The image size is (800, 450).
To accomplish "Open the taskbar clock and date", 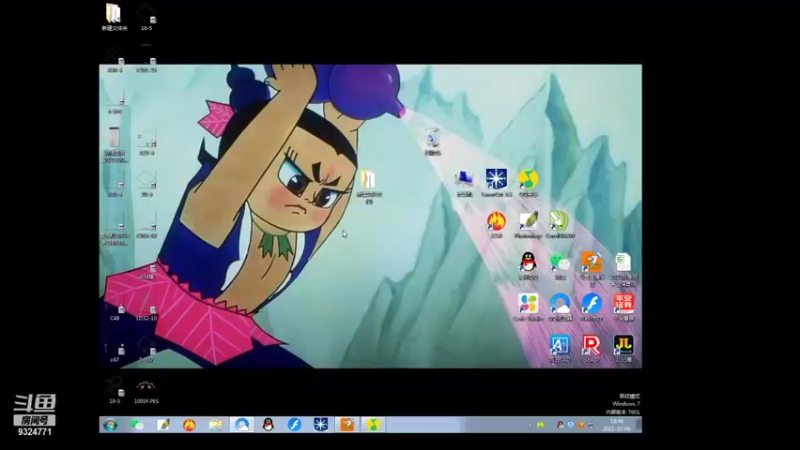I will click(x=617, y=425).
